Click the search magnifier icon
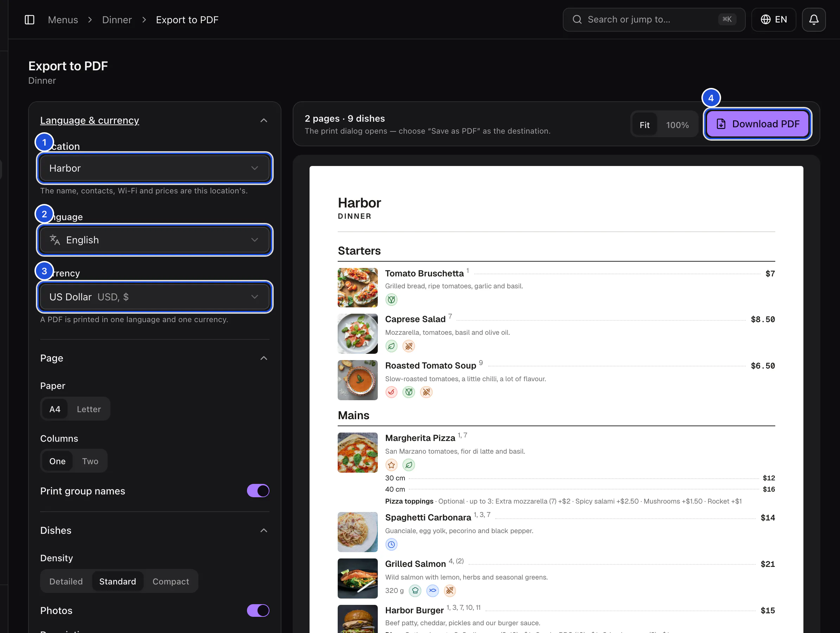The width and height of the screenshot is (840, 633). 577,19
